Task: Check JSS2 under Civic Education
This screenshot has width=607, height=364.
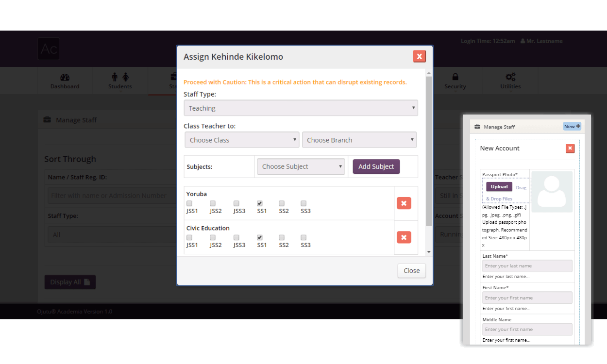Action: [x=213, y=237]
